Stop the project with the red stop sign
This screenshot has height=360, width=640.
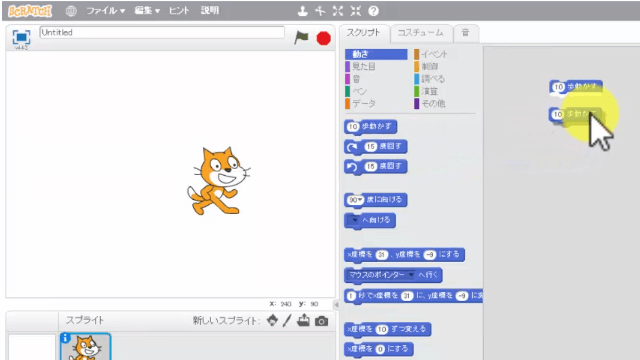(x=324, y=38)
